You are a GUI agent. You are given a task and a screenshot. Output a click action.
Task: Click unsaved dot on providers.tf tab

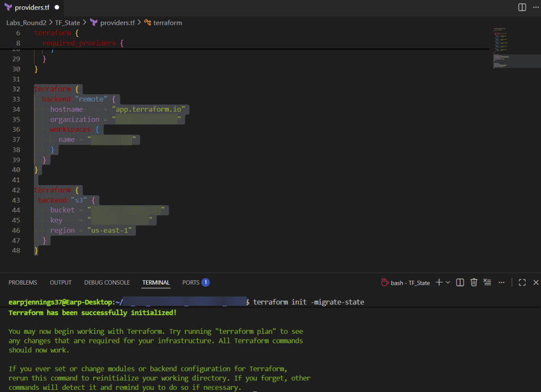tap(57, 8)
